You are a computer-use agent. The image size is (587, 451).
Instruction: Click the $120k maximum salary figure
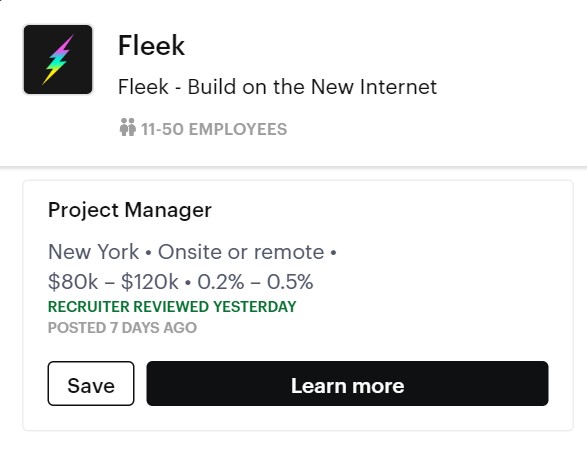[149, 281]
